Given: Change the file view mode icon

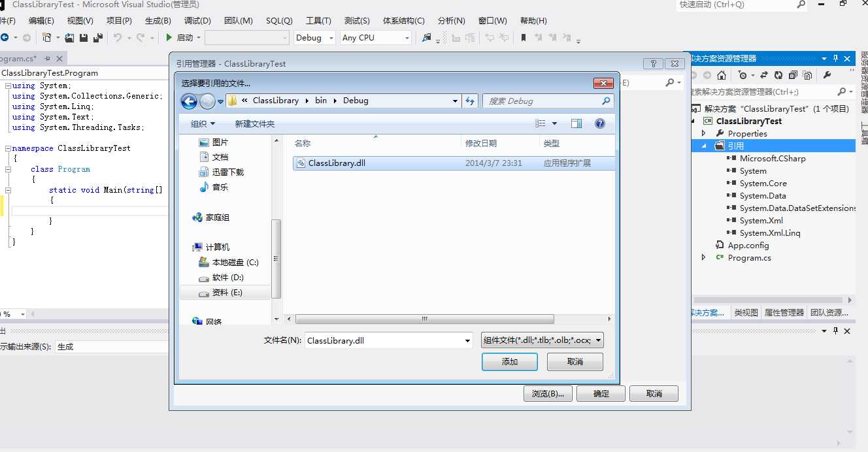Looking at the screenshot, I should pyautogui.click(x=540, y=123).
